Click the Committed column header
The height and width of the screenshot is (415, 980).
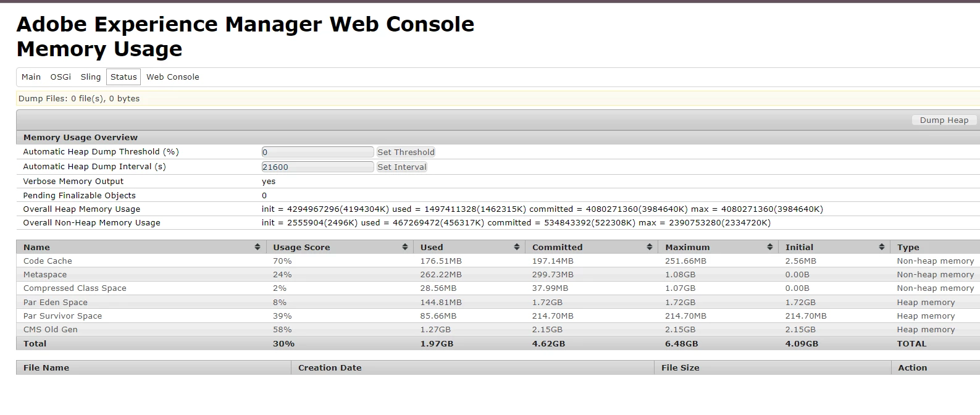click(592, 247)
